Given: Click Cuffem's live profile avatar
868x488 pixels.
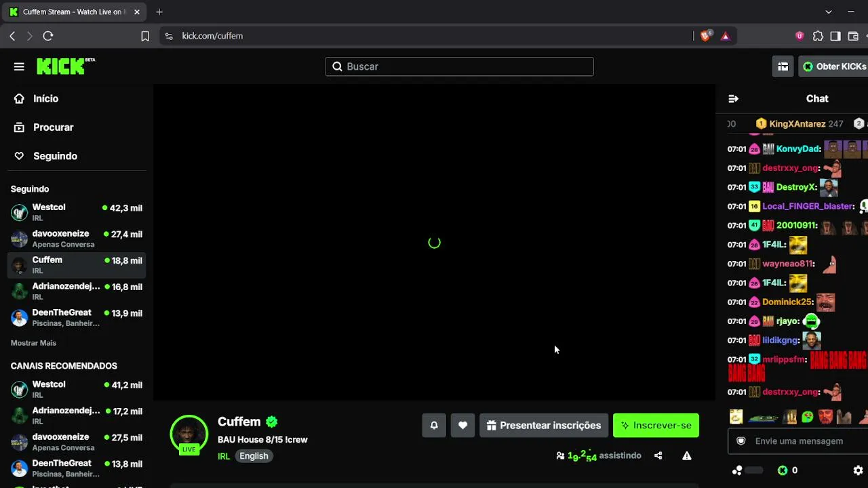Looking at the screenshot, I should pos(189,434).
